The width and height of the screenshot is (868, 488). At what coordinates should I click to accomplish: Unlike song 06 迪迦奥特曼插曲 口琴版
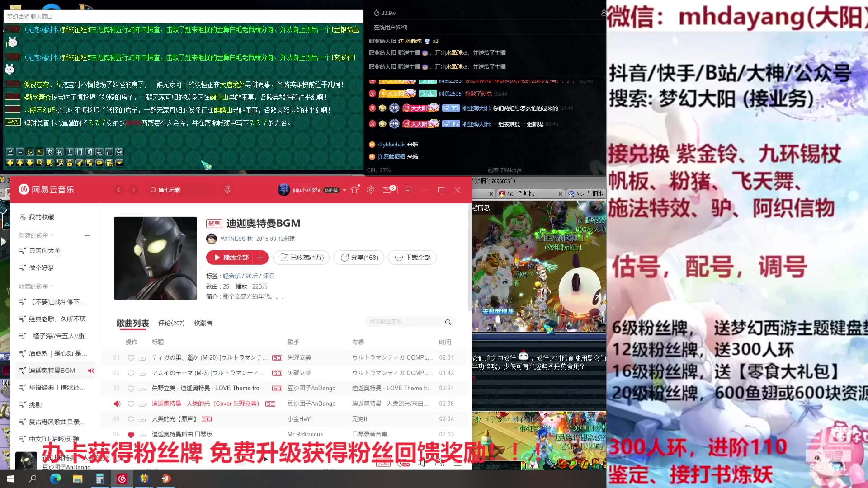(x=131, y=434)
